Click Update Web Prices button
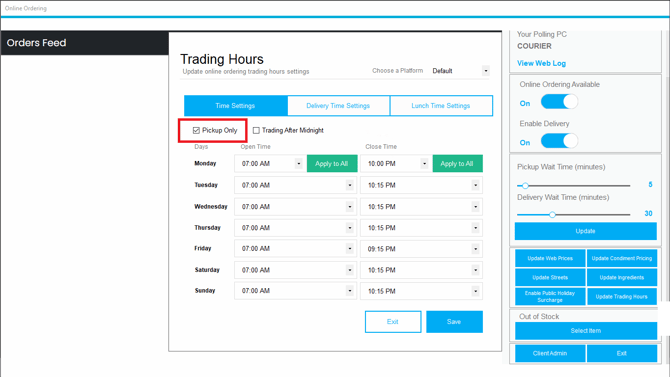The width and height of the screenshot is (670, 377). (550, 258)
